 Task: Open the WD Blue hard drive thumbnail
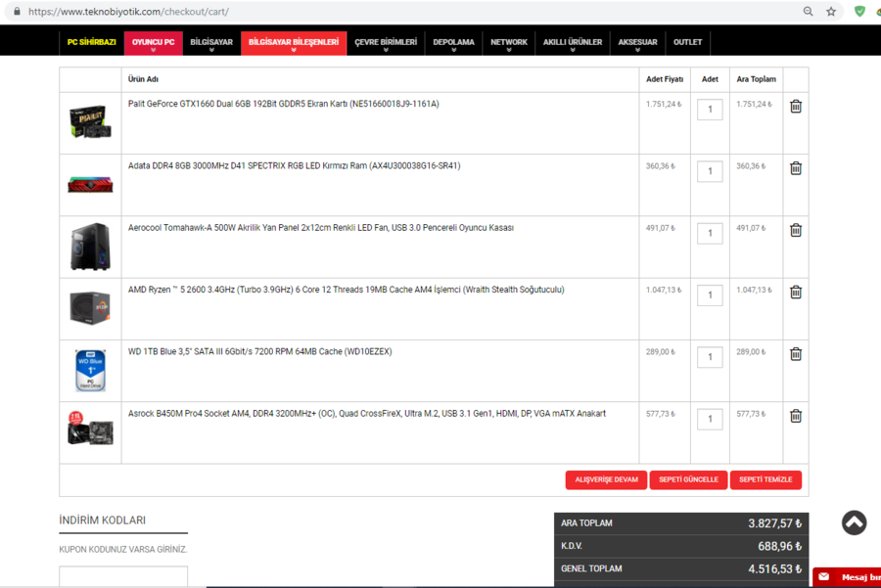click(90, 370)
